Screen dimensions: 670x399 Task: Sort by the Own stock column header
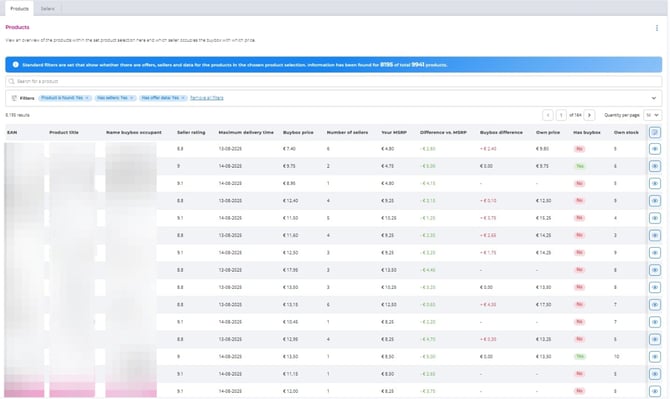tap(626, 132)
